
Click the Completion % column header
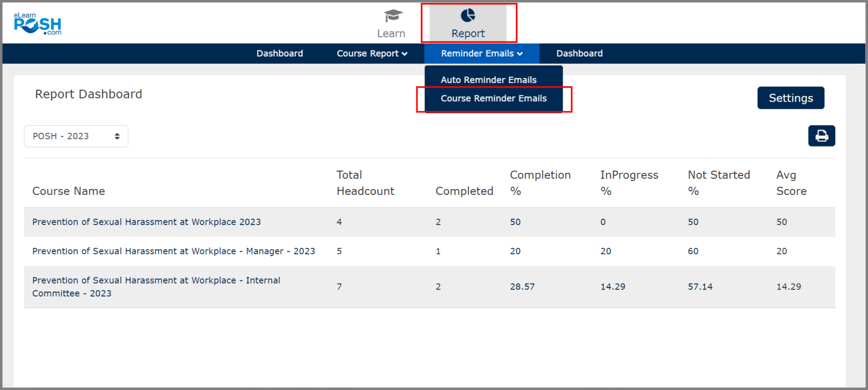point(540,183)
